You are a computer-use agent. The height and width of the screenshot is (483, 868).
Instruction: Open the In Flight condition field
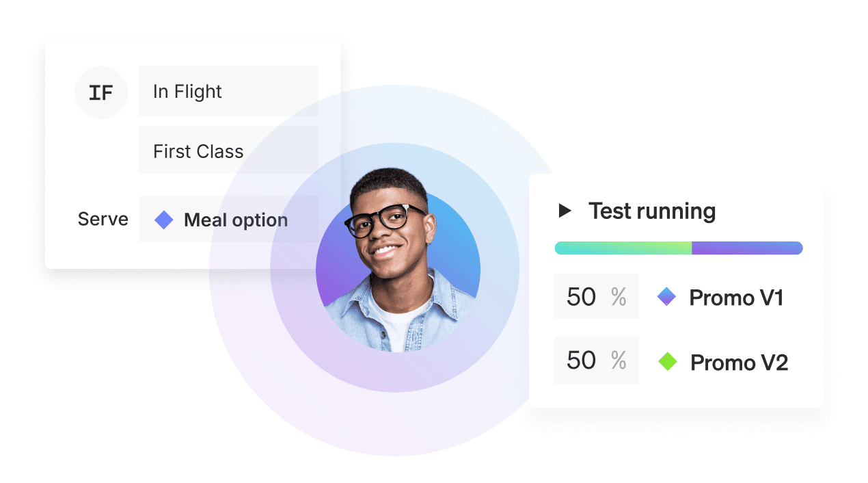point(229,91)
